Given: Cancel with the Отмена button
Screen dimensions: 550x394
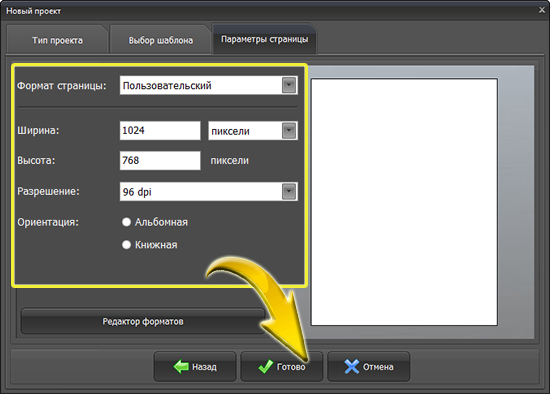Looking at the screenshot, I should (369, 367).
